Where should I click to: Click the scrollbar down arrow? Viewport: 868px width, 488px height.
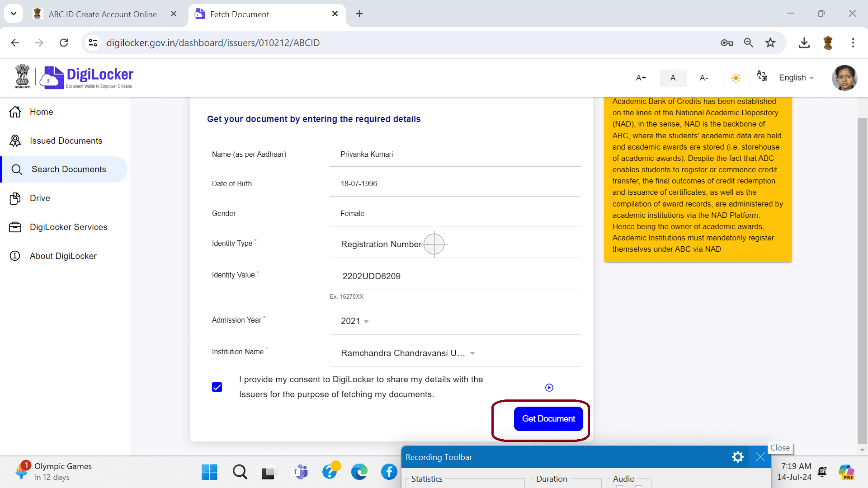(862, 450)
